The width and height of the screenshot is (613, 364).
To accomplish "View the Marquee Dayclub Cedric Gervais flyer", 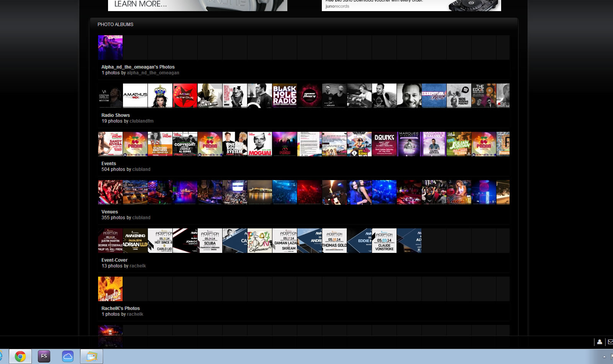I will coord(434,144).
